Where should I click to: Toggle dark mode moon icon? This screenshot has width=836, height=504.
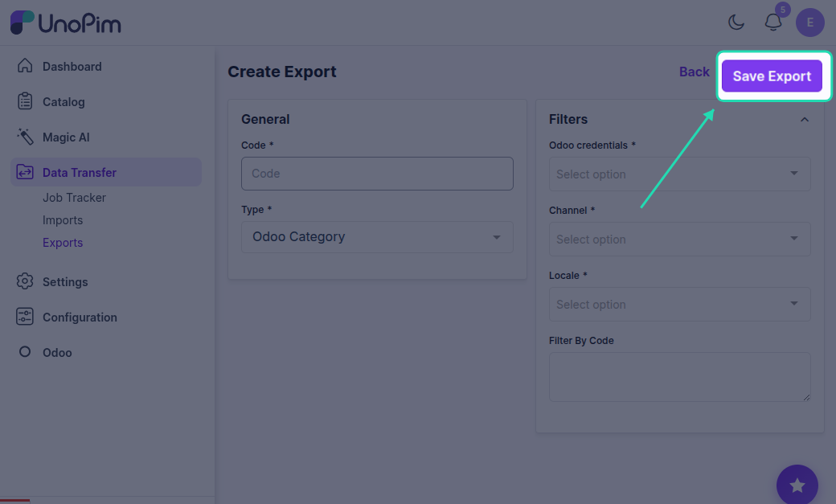[736, 23]
